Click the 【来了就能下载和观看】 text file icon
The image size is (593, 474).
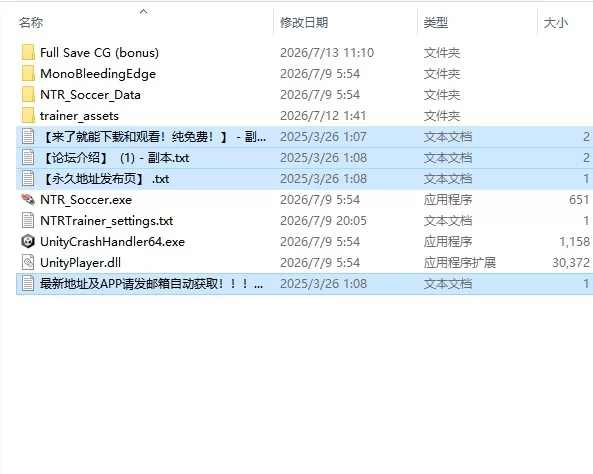coord(28,137)
